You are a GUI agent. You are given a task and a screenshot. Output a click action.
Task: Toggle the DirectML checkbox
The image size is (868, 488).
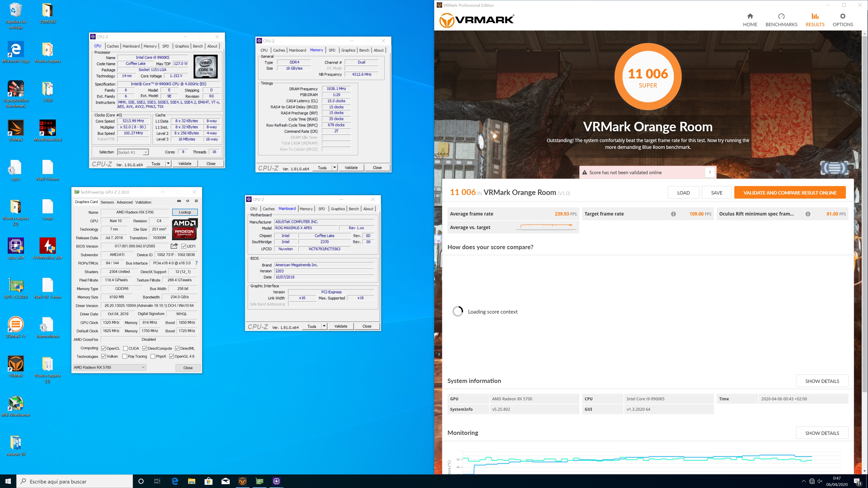pyautogui.click(x=177, y=348)
